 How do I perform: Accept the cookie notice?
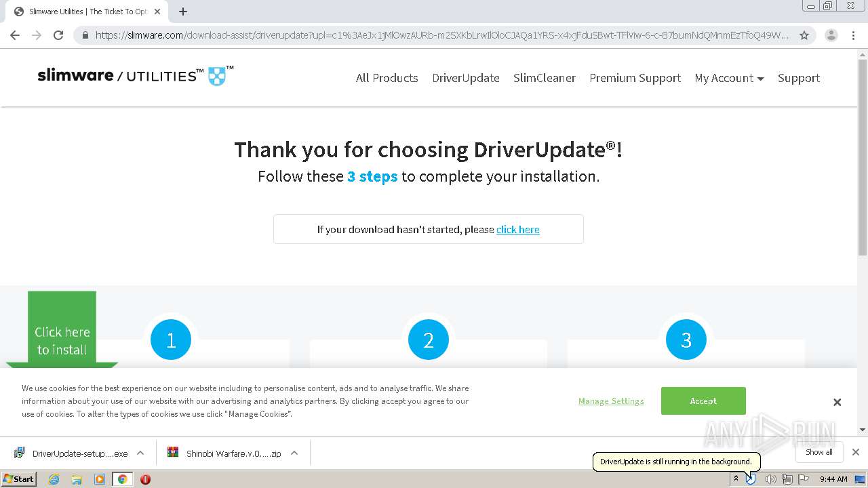point(703,401)
